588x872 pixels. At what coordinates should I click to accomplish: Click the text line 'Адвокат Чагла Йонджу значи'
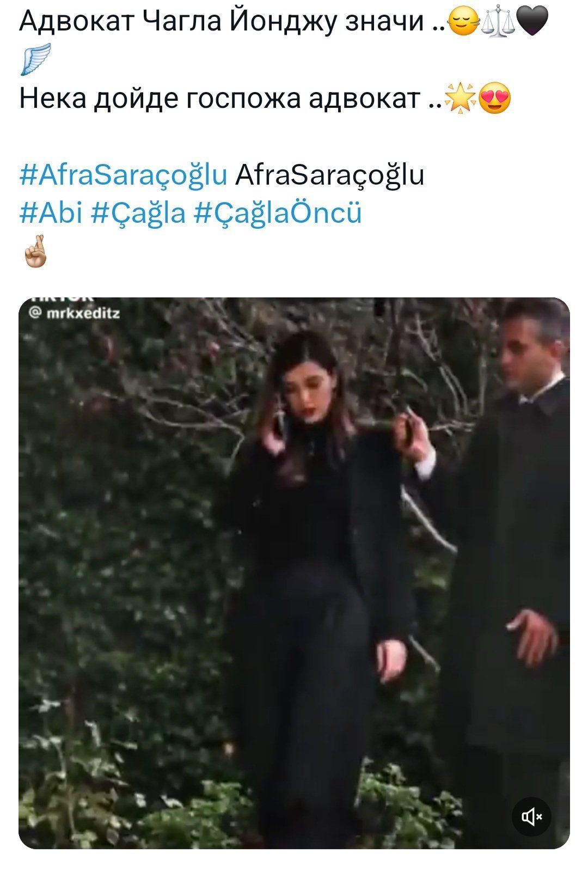tap(222, 22)
